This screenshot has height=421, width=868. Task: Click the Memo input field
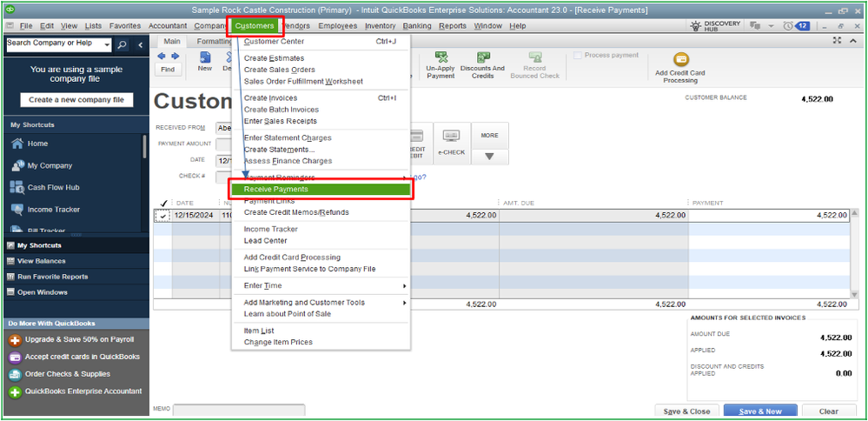coord(239,411)
